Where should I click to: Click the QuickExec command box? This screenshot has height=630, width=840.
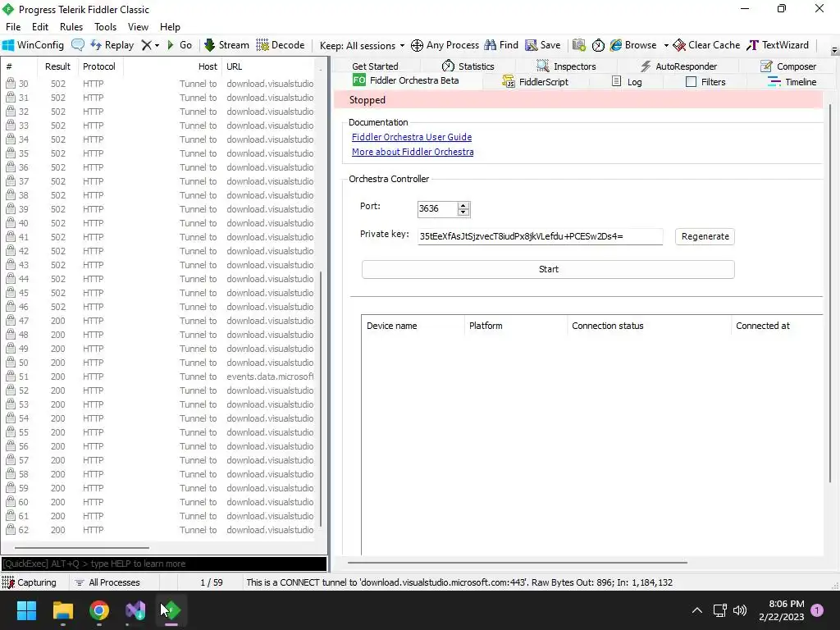point(164,564)
